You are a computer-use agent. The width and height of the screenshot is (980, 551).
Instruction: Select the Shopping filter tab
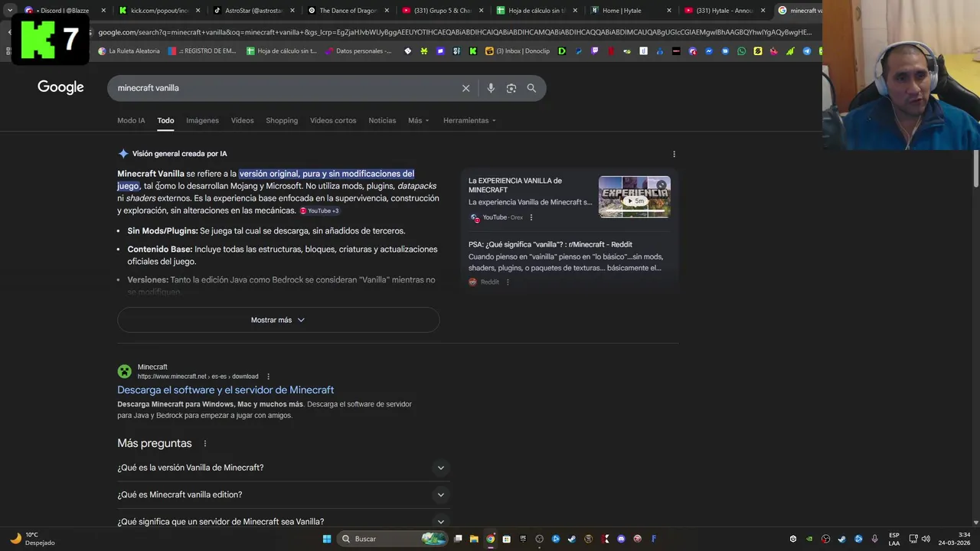click(x=282, y=121)
